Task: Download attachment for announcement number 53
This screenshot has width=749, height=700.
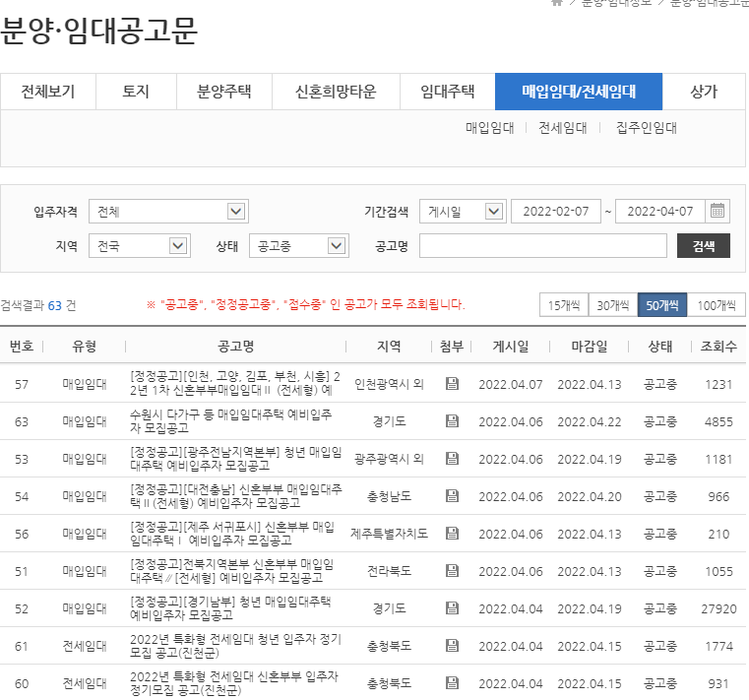Action: coord(452,459)
